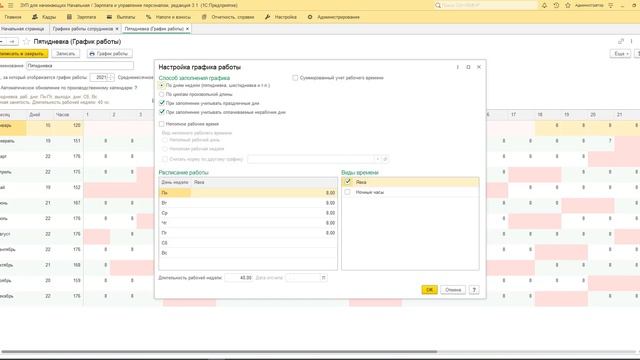Select the Вс row in schedule table
Image resolution: width=640 pixels, height=360 pixels.
[248, 253]
